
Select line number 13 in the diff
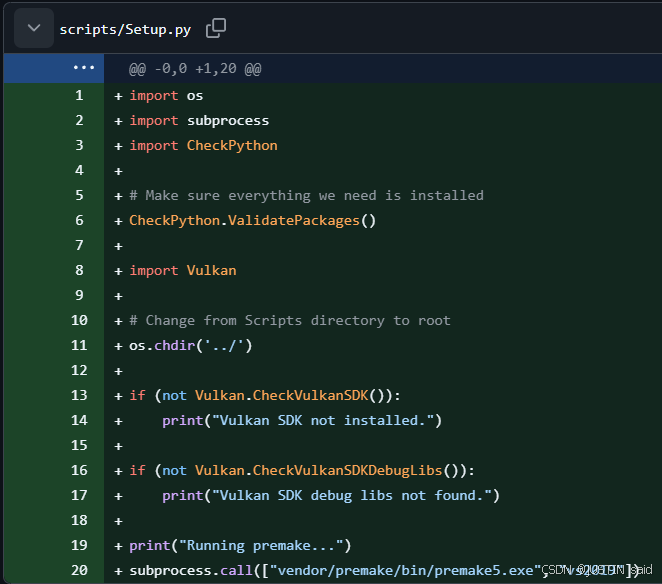[79, 395]
